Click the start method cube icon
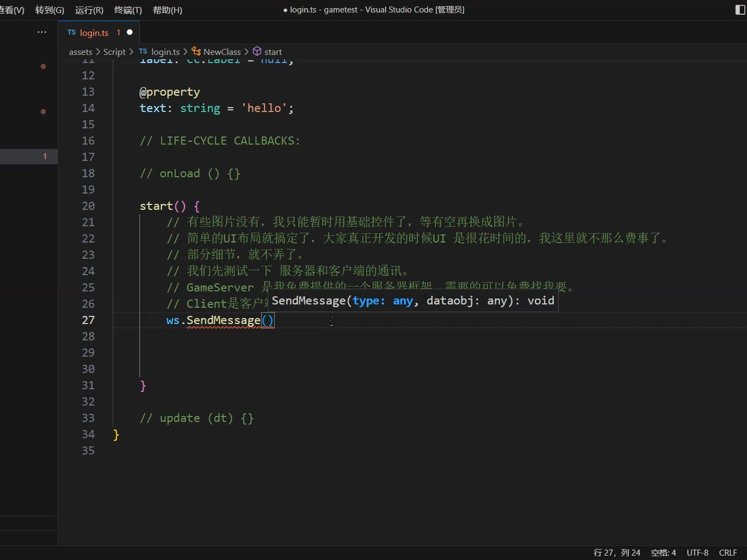Screen dimensions: 747x560 click(257, 52)
